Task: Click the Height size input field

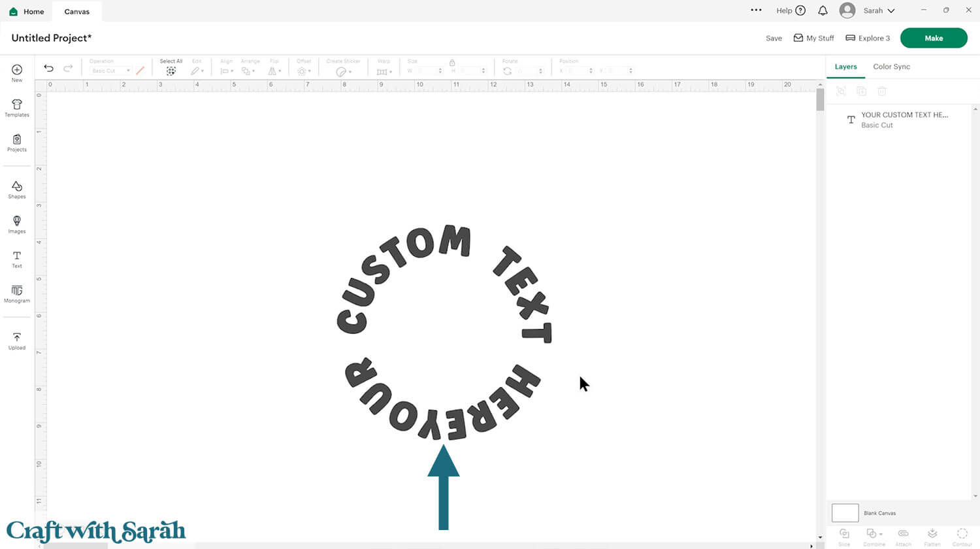Action: pos(473,71)
